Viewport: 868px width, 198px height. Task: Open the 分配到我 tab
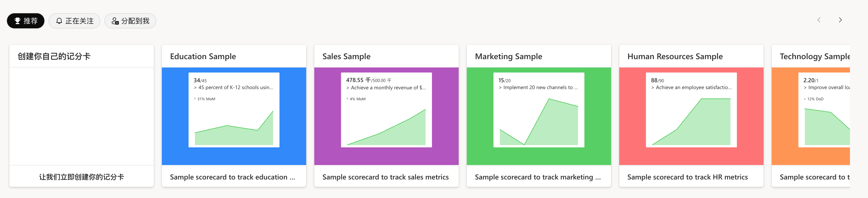[130, 21]
